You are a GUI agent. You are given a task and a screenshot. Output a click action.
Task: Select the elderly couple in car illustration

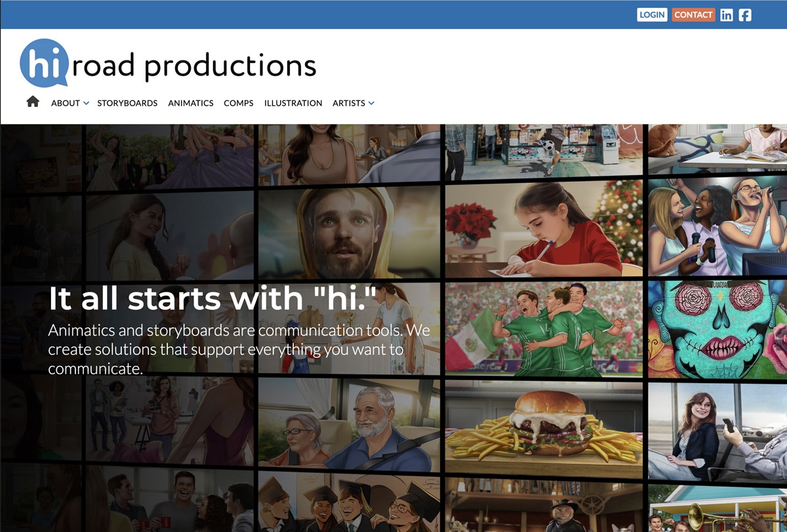click(x=349, y=424)
